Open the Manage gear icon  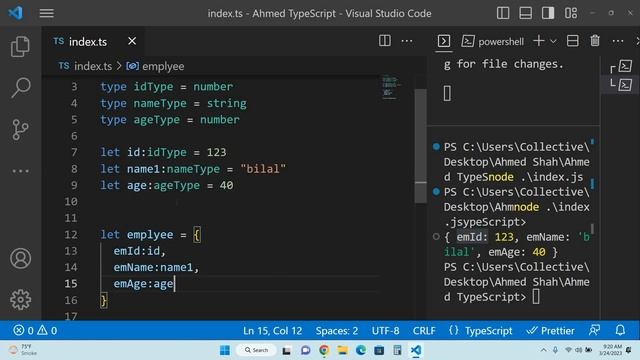pyautogui.click(x=20, y=300)
